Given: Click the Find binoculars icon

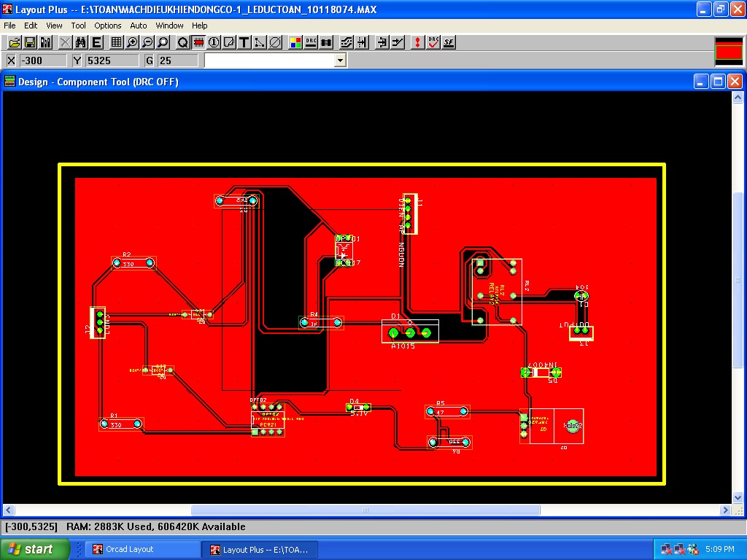Looking at the screenshot, I should (x=81, y=43).
